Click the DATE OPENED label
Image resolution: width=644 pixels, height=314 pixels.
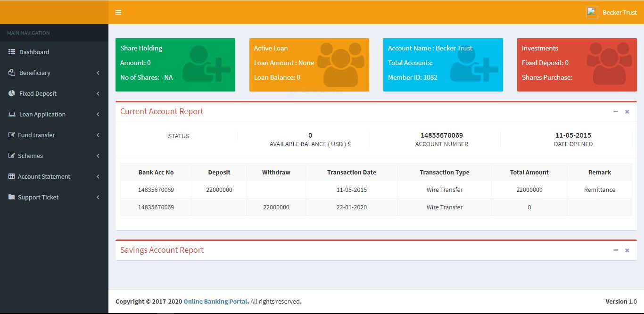point(573,144)
